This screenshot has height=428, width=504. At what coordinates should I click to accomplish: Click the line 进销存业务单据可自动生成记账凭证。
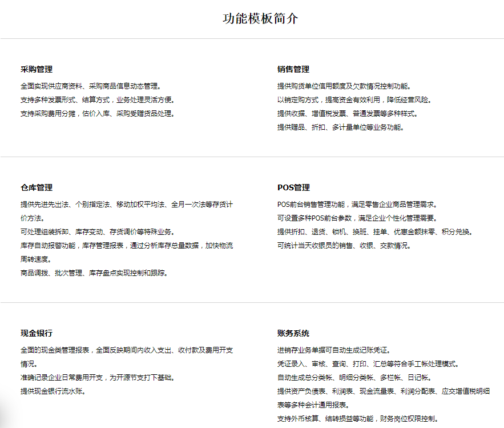click(334, 350)
